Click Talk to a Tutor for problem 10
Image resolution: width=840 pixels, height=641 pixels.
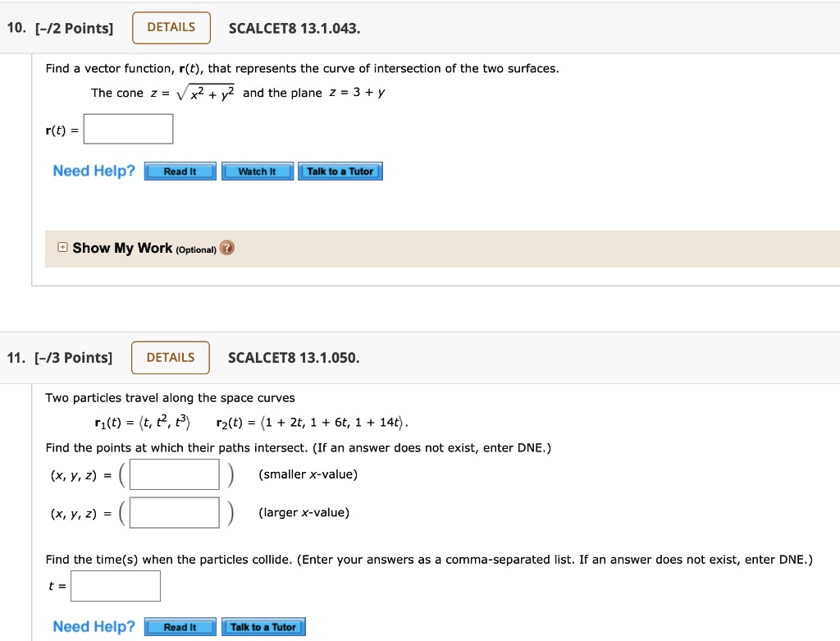point(340,171)
